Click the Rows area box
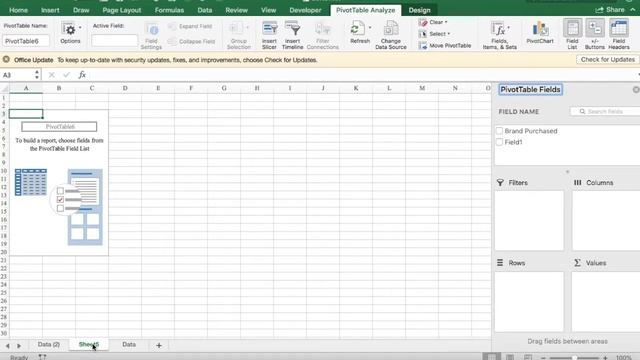Image resolution: width=640 pixels, height=360 pixels. pyautogui.click(x=529, y=301)
